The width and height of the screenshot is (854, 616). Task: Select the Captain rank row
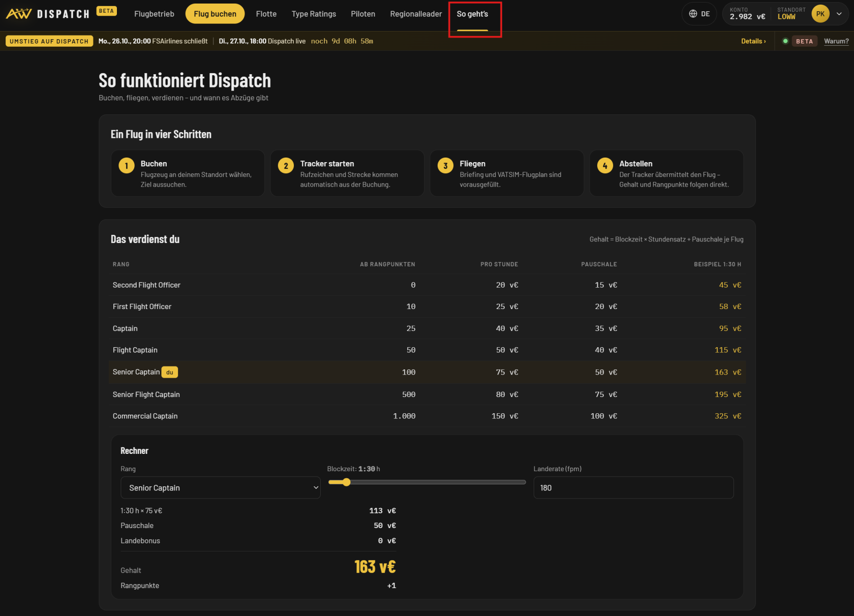click(x=427, y=328)
